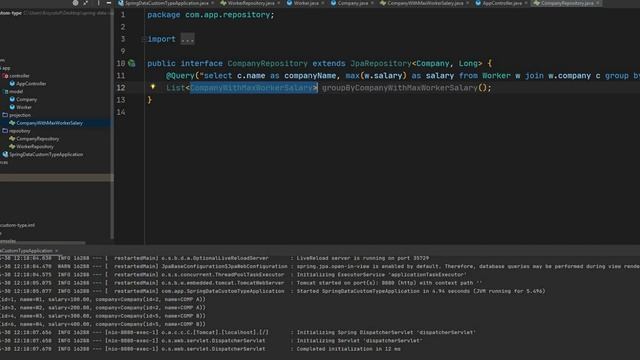Select the projection package folder
Screen dimensions: 640x360
tap(20, 115)
